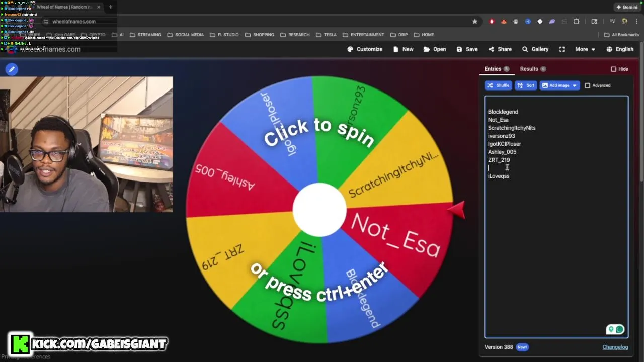
Task: Click the page scrollbar on the right edge
Action: coord(641,111)
